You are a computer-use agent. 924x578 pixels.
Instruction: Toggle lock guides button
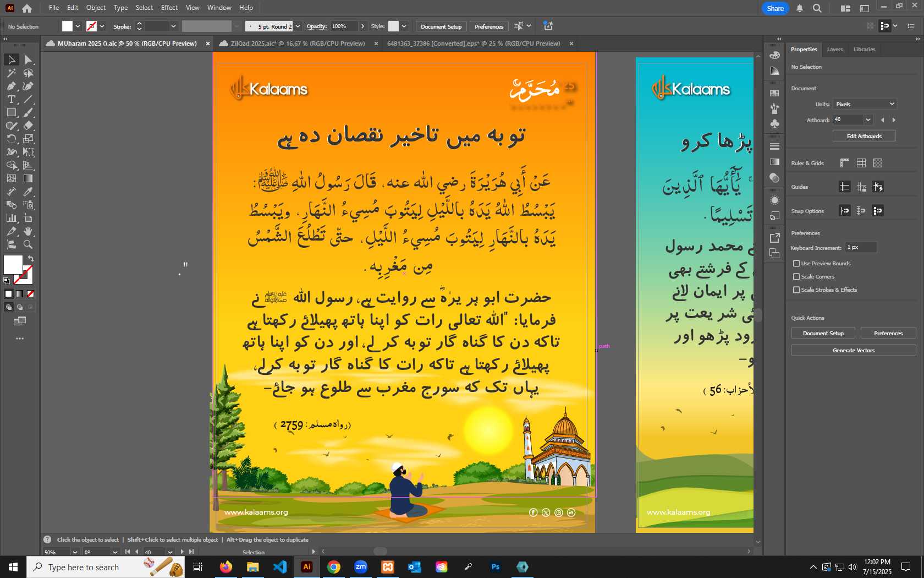pyautogui.click(x=861, y=187)
